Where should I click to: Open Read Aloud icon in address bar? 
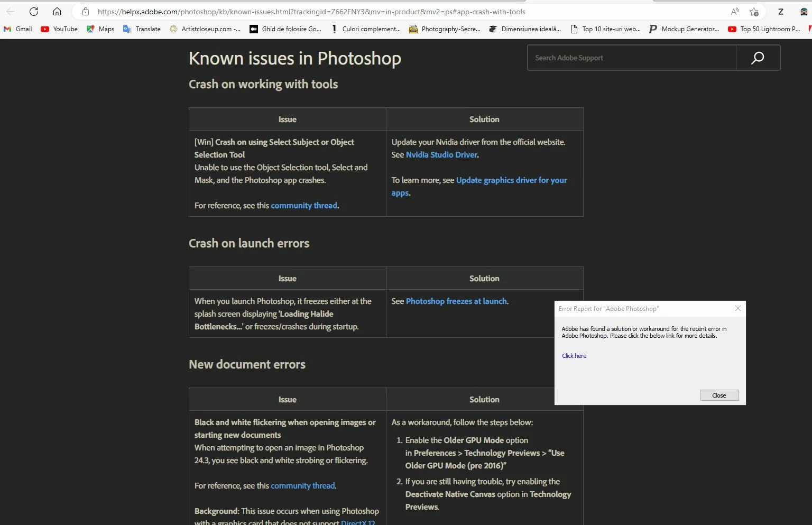[x=735, y=12]
